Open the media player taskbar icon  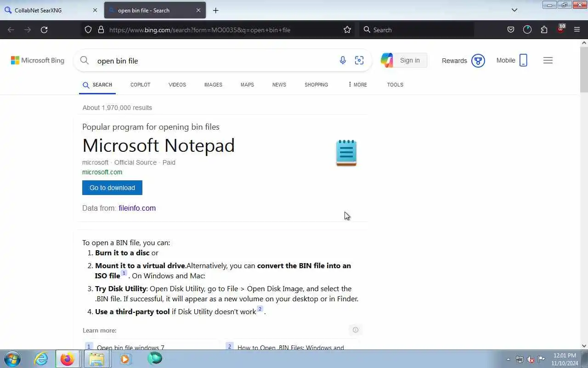[125, 359]
